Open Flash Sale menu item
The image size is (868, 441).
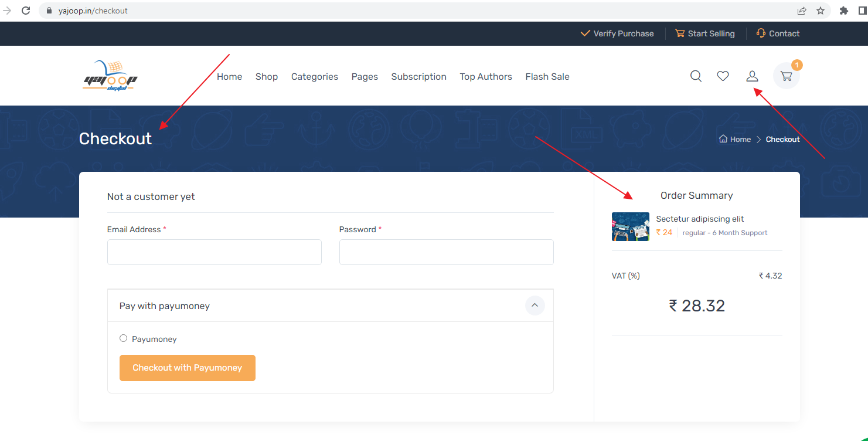[547, 77]
